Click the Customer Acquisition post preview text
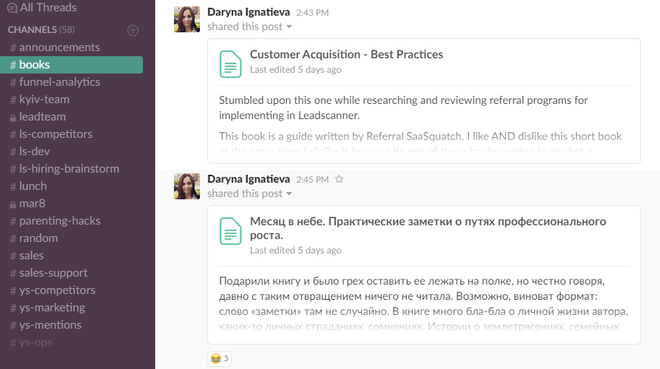 [x=421, y=125]
